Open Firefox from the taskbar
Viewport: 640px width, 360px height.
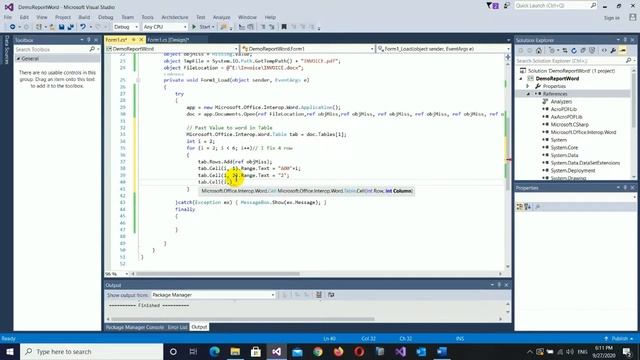pyautogui.click(x=338, y=351)
